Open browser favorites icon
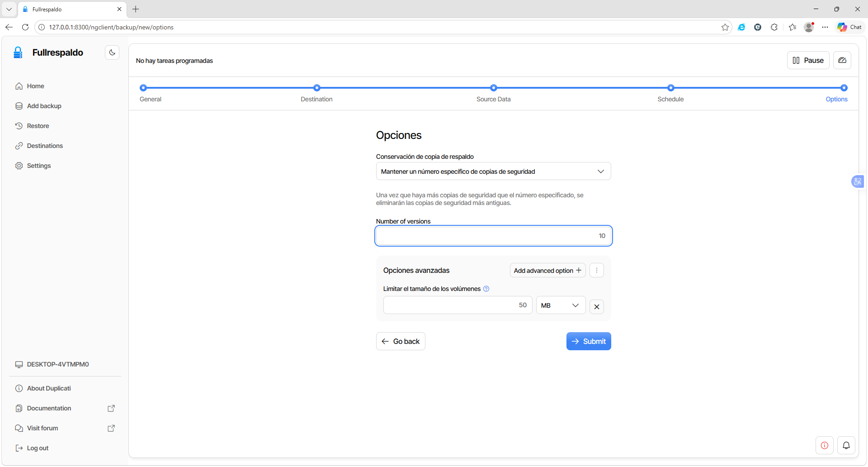Screen dimensions: 868x467 [x=793, y=27]
